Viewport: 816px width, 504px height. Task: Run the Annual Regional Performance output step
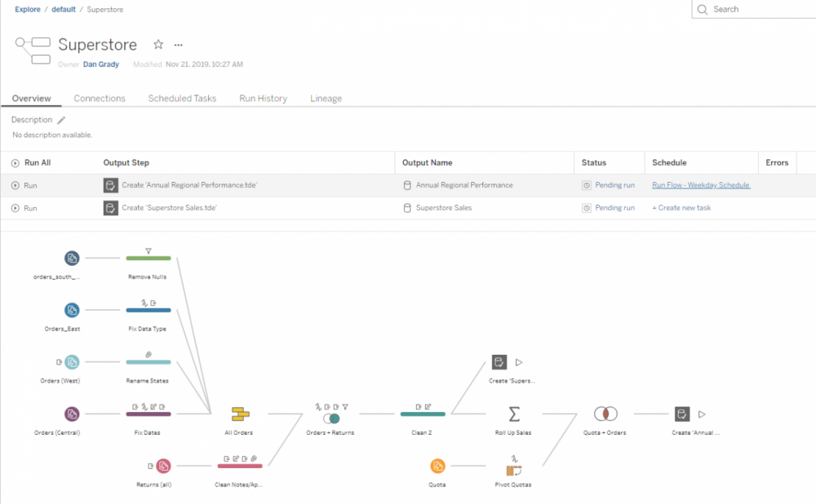point(24,185)
